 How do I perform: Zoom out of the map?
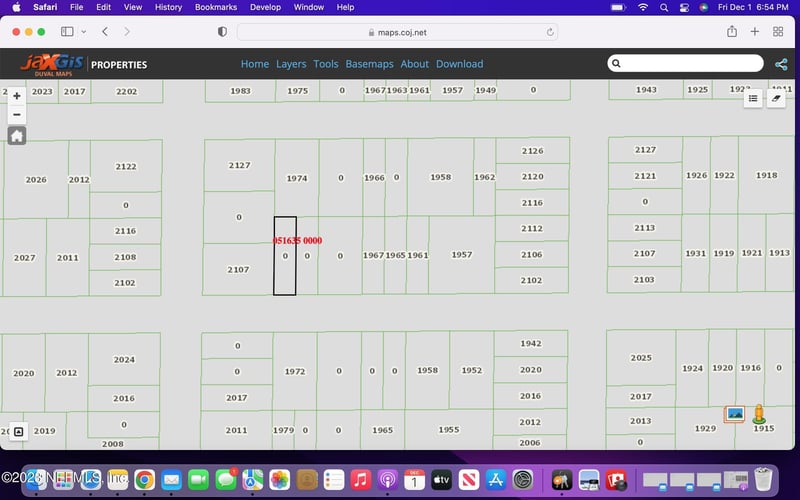[17, 114]
